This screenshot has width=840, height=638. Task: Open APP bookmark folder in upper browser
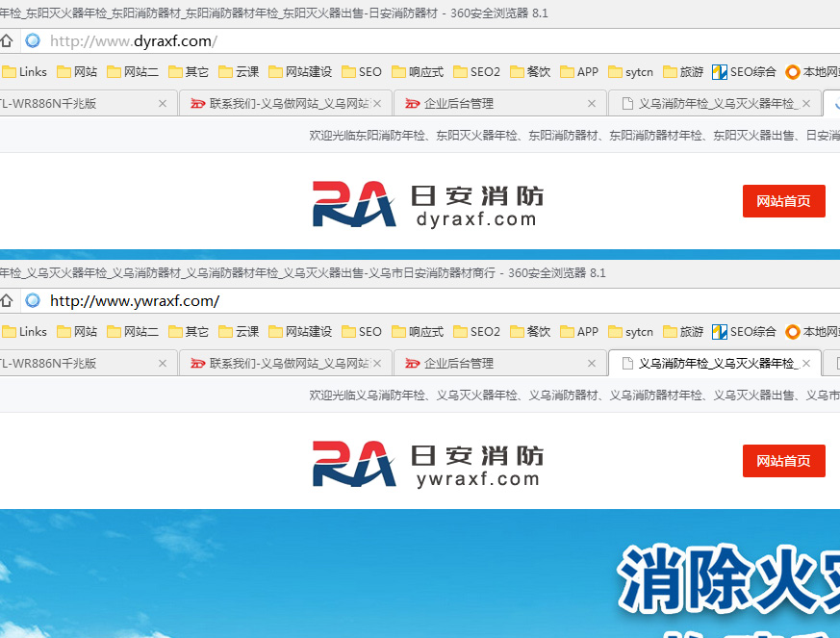click(x=579, y=72)
